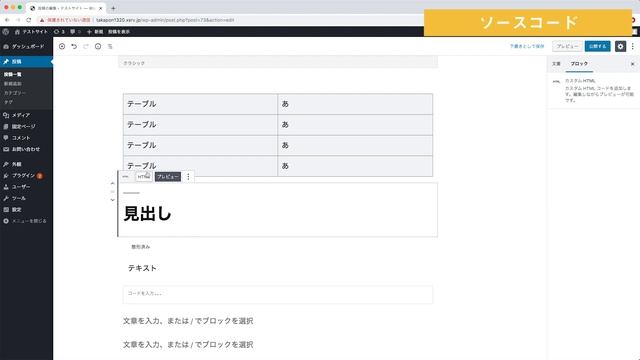Click the first empty paragraph placeholder

coord(188,321)
